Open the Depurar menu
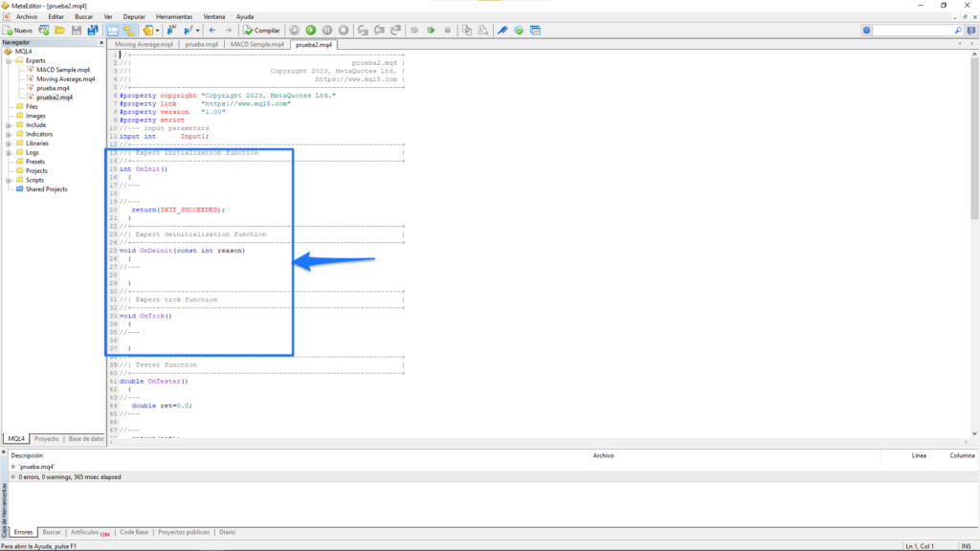 (134, 17)
